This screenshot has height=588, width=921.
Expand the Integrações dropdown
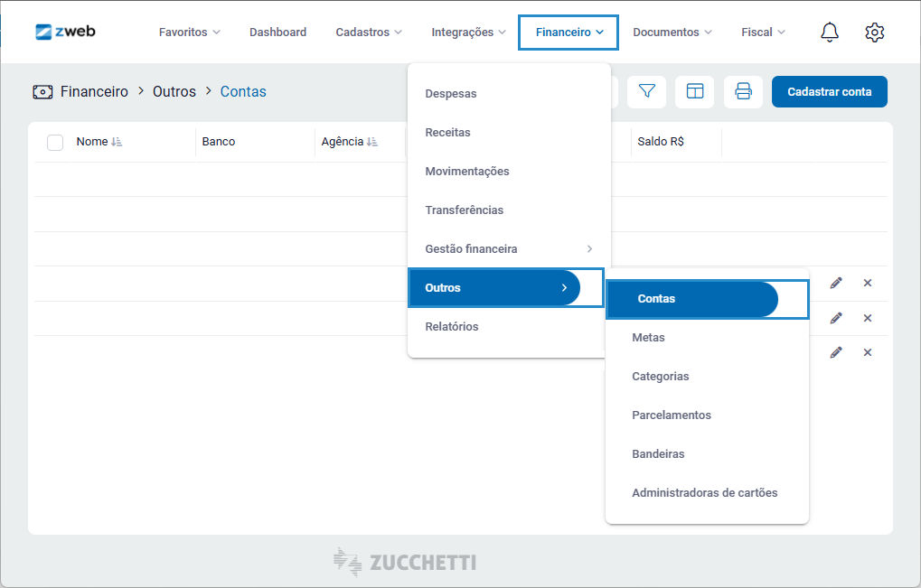pyautogui.click(x=468, y=33)
